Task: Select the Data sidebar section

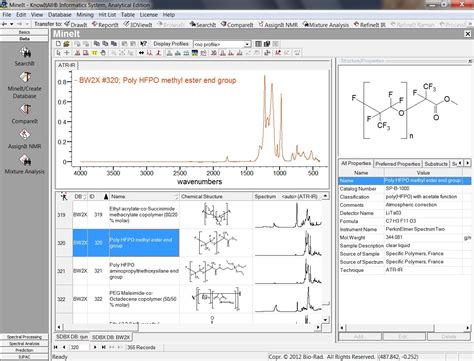Action: tap(24, 39)
